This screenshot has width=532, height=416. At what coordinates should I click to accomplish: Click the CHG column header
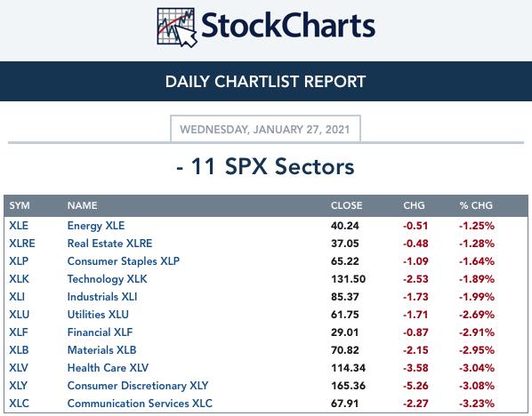click(414, 205)
